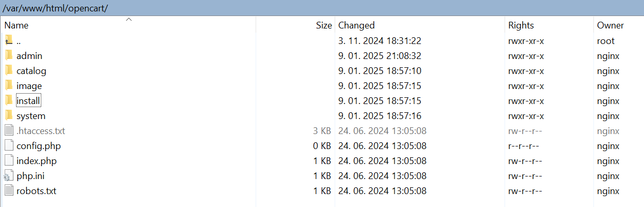Select the rwxr-xr-x rights of the admin folder
The image size is (644, 207).
[x=526, y=55]
